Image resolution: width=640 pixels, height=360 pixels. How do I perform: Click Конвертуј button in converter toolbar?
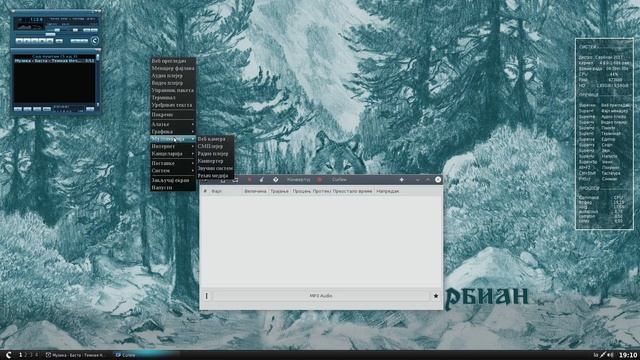[298, 180]
